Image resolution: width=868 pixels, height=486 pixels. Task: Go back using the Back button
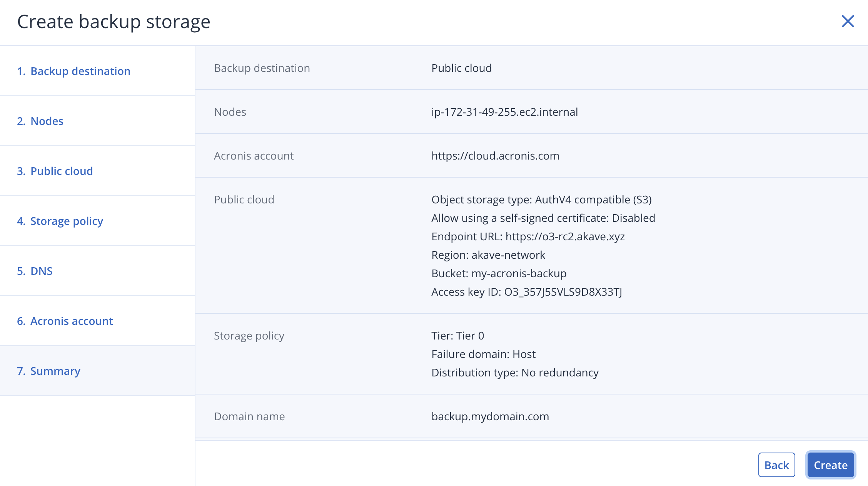tap(776, 465)
